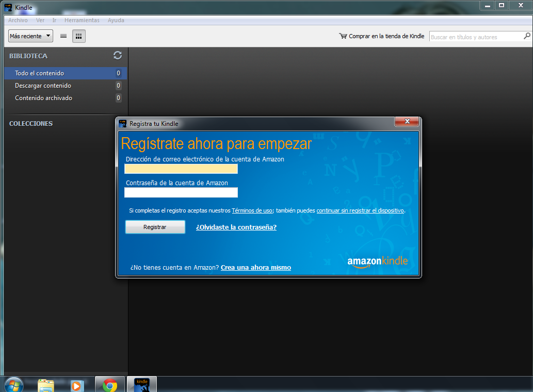Open Google Chrome from taskbar
Image resolution: width=533 pixels, height=392 pixels.
(x=110, y=385)
